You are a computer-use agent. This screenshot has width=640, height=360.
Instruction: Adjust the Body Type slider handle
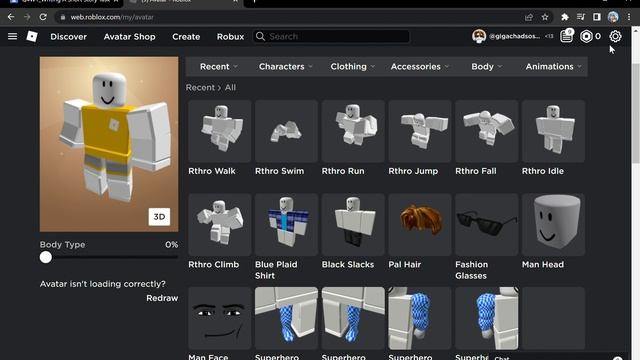point(46,257)
